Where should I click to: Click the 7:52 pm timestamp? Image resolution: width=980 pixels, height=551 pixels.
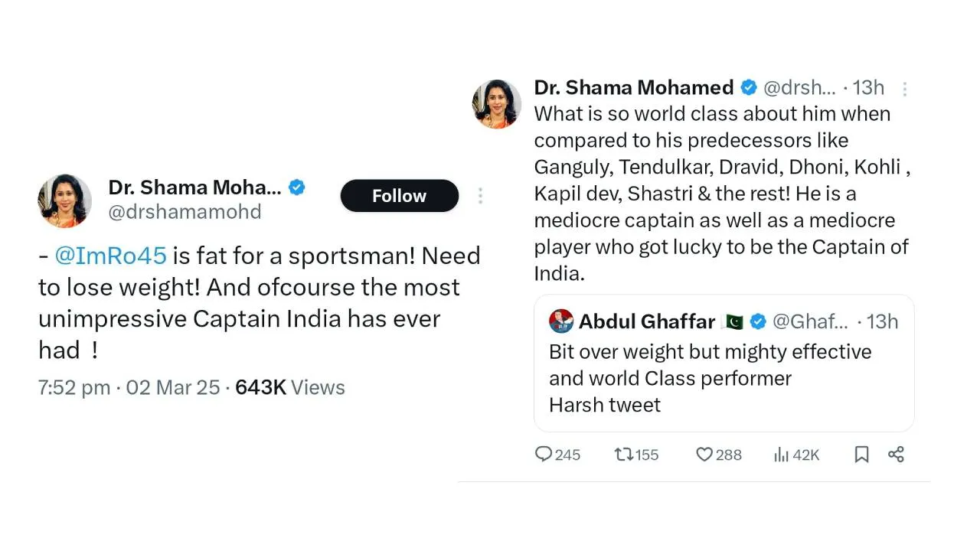(x=74, y=387)
